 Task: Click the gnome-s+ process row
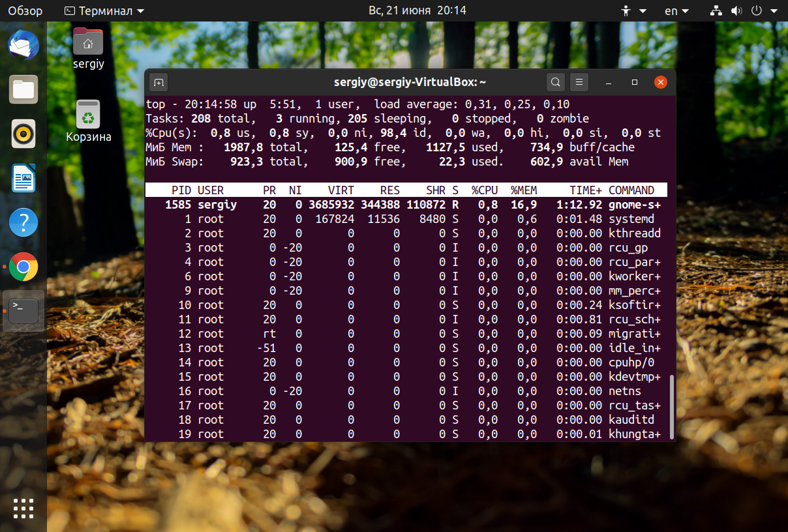tap(406, 205)
